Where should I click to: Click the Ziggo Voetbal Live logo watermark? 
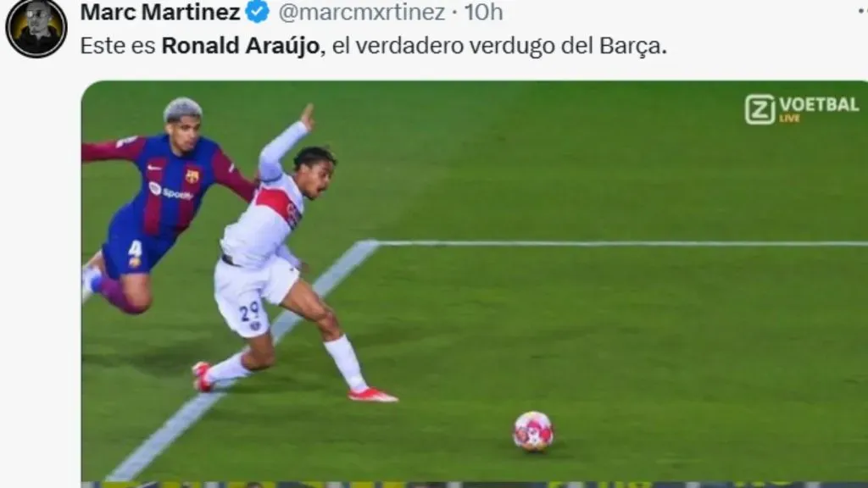pyautogui.click(x=802, y=109)
